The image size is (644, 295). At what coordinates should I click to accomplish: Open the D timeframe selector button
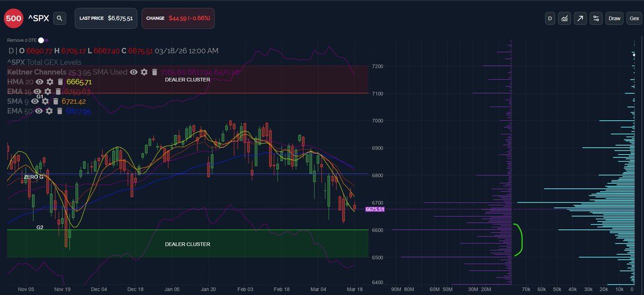(x=550, y=18)
